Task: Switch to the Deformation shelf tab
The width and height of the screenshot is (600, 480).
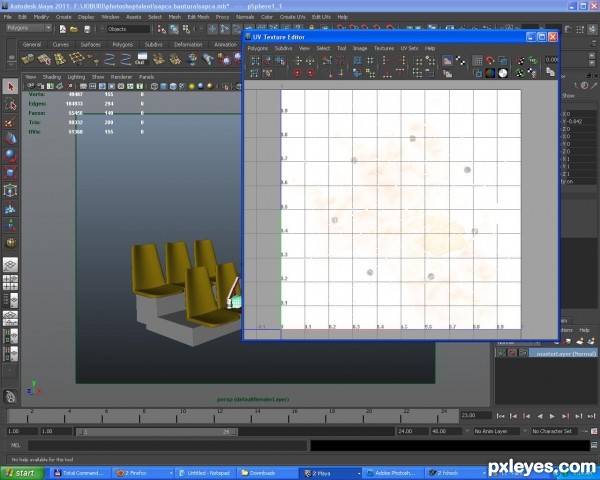Action: pos(188,45)
